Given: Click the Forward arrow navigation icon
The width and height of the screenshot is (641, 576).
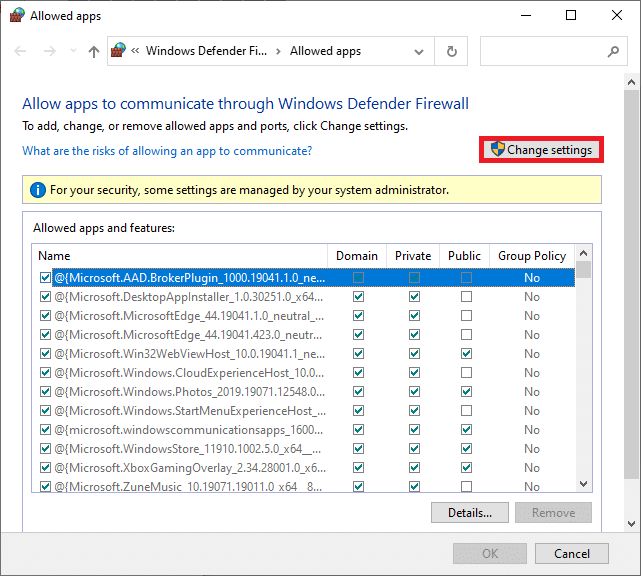Looking at the screenshot, I should (48, 51).
